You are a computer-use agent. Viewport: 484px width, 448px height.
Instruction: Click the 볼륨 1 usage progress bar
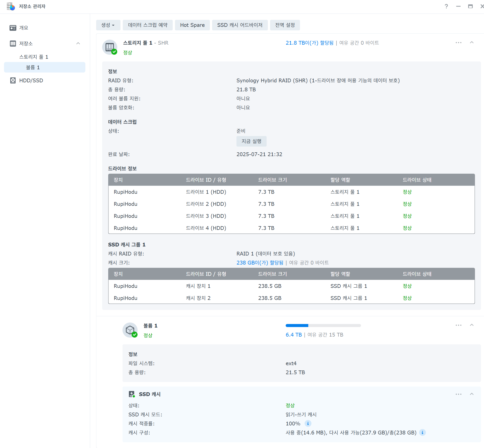323,326
